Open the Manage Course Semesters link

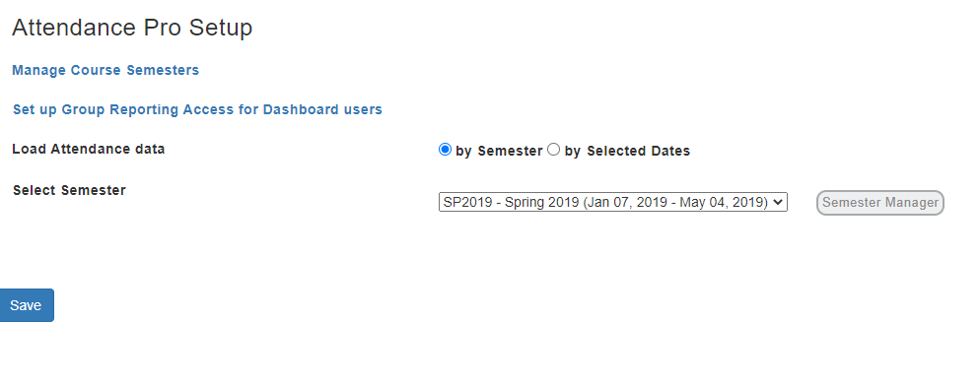point(105,70)
